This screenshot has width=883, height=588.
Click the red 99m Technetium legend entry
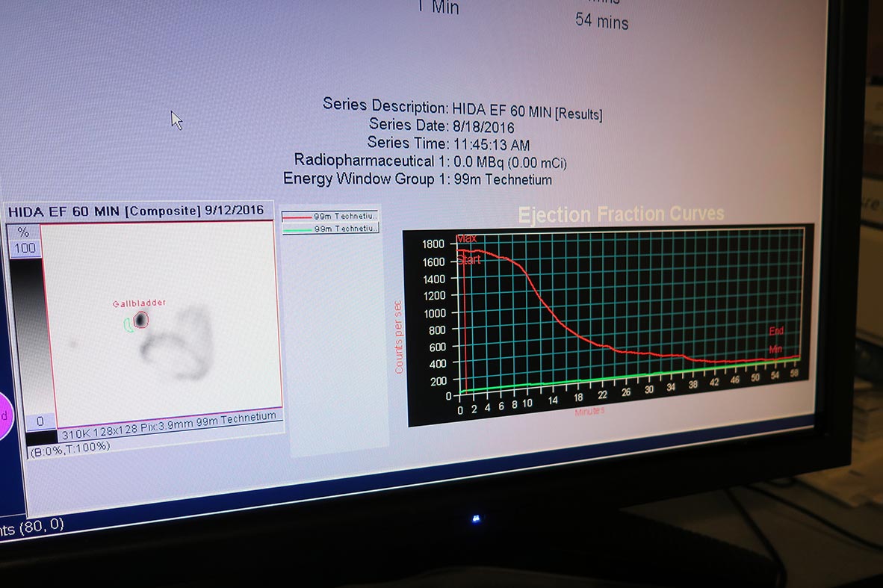click(x=330, y=216)
